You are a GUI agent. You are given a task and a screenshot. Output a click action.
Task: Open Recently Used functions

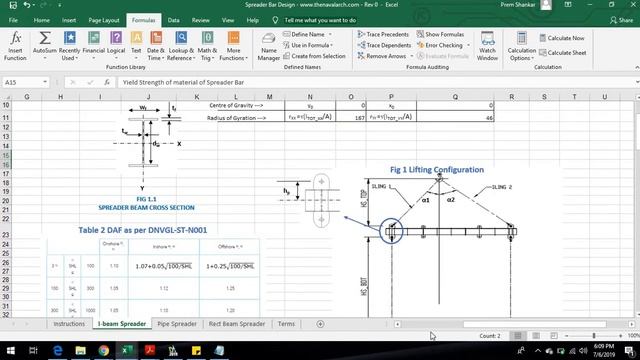pyautogui.click(x=69, y=46)
